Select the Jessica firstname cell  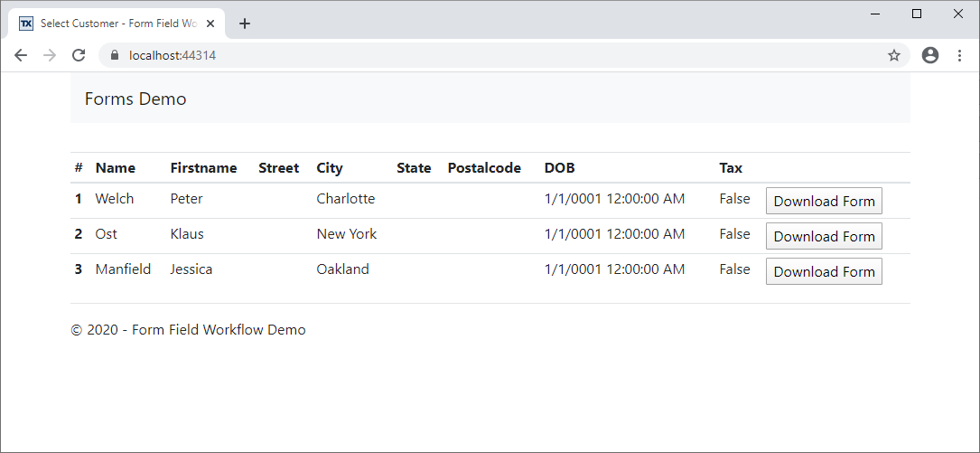coord(191,269)
